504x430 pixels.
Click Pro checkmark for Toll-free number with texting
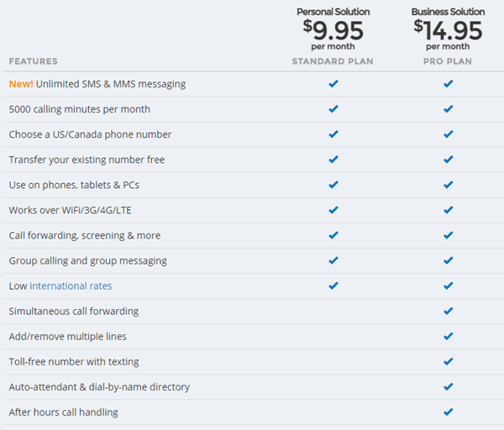448,361
